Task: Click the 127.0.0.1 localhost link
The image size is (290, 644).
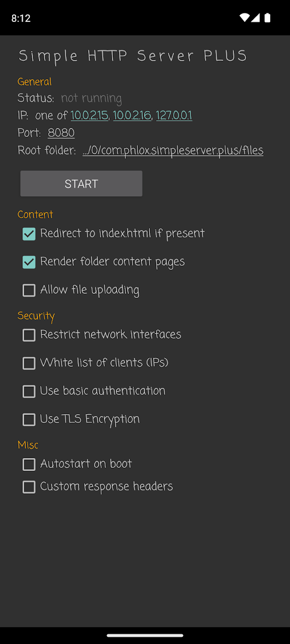Action: click(x=174, y=115)
